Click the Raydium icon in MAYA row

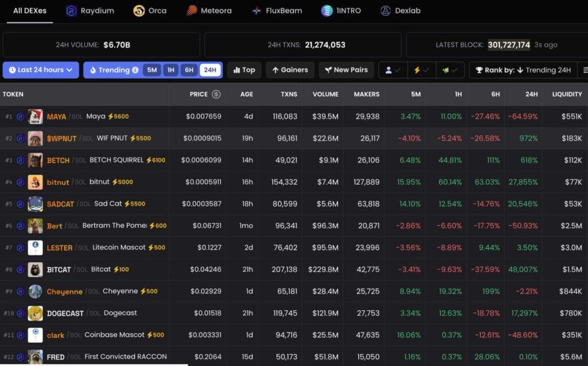[x=21, y=116]
